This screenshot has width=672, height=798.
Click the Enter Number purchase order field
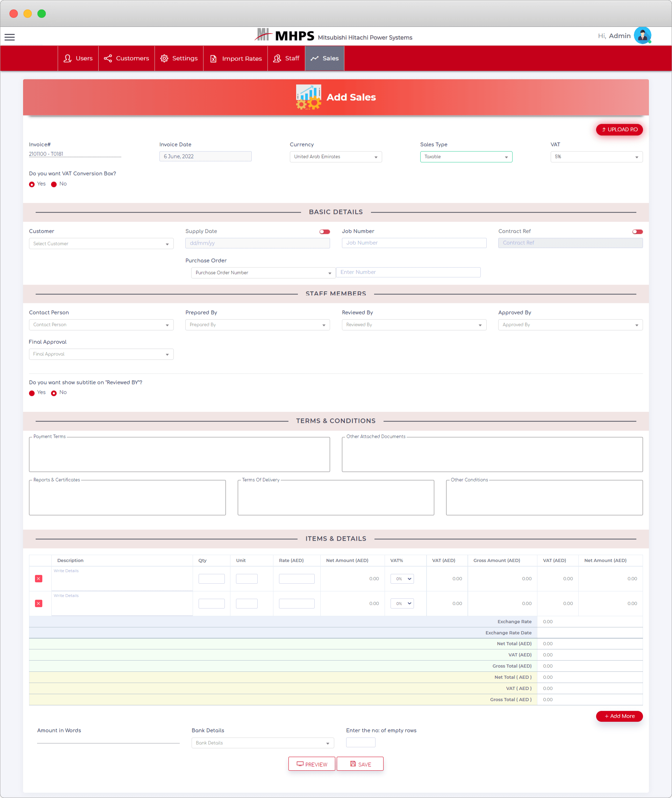point(408,272)
